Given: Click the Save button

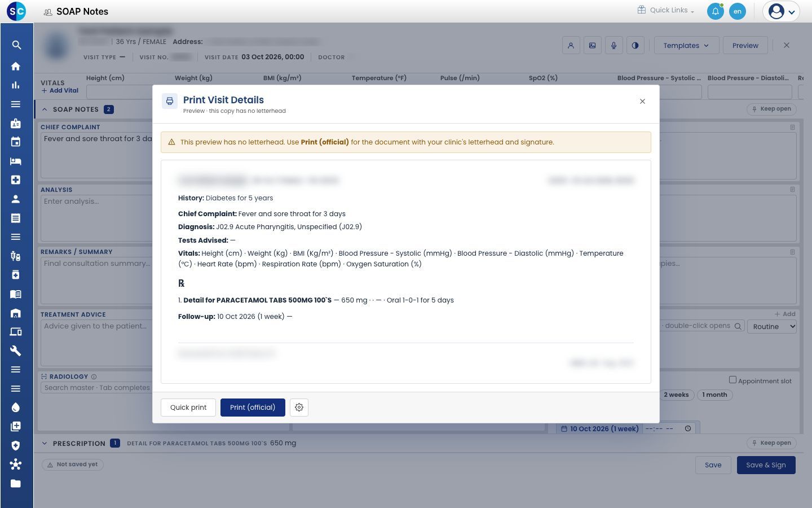Looking at the screenshot, I should coord(713,465).
